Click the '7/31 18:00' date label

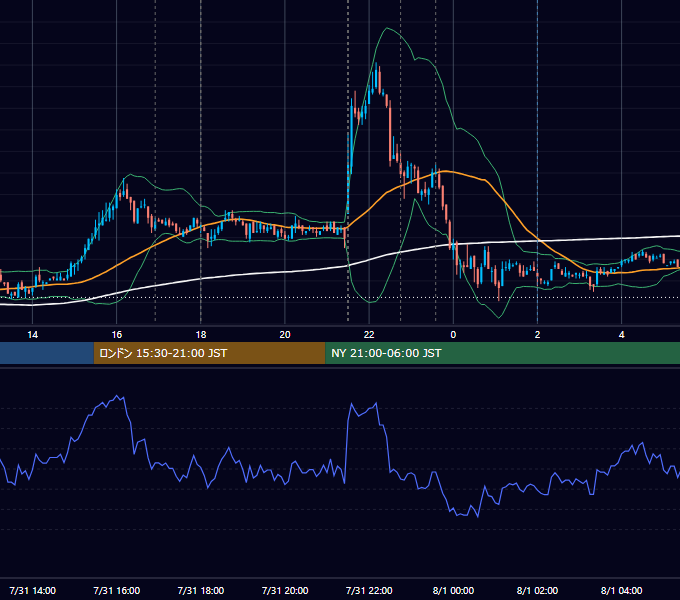click(201, 590)
